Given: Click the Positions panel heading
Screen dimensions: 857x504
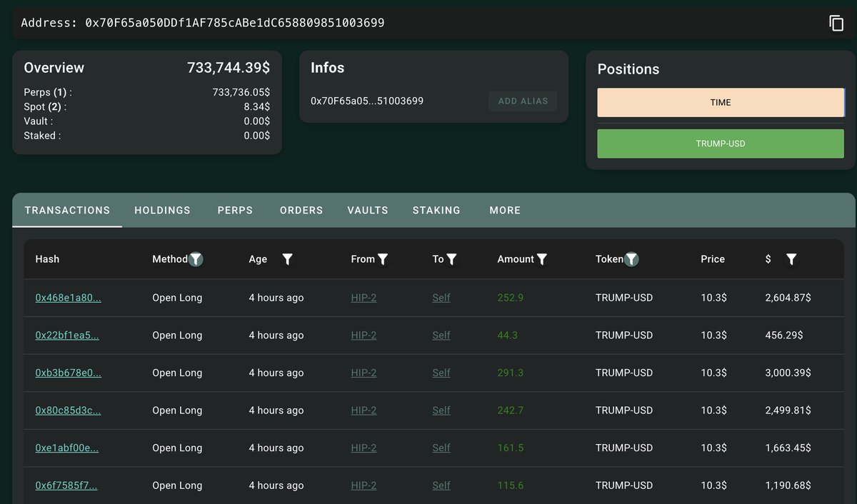Looking at the screenshot, I should coord(628,69).
